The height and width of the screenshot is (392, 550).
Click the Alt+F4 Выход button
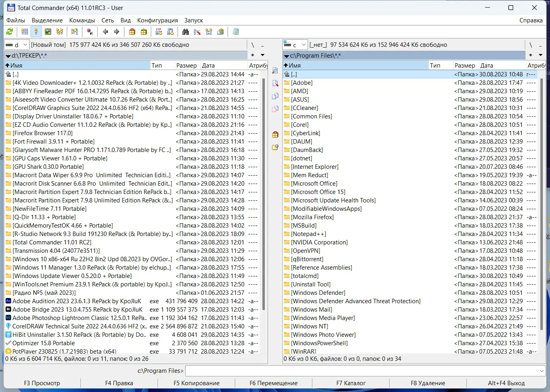click(x=506, y=383)
